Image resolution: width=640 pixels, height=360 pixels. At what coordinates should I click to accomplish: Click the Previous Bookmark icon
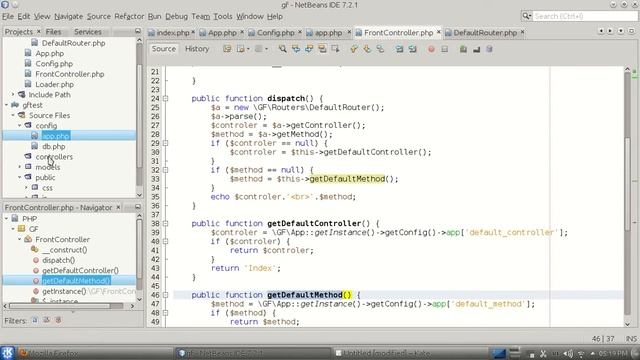(354, 49)
